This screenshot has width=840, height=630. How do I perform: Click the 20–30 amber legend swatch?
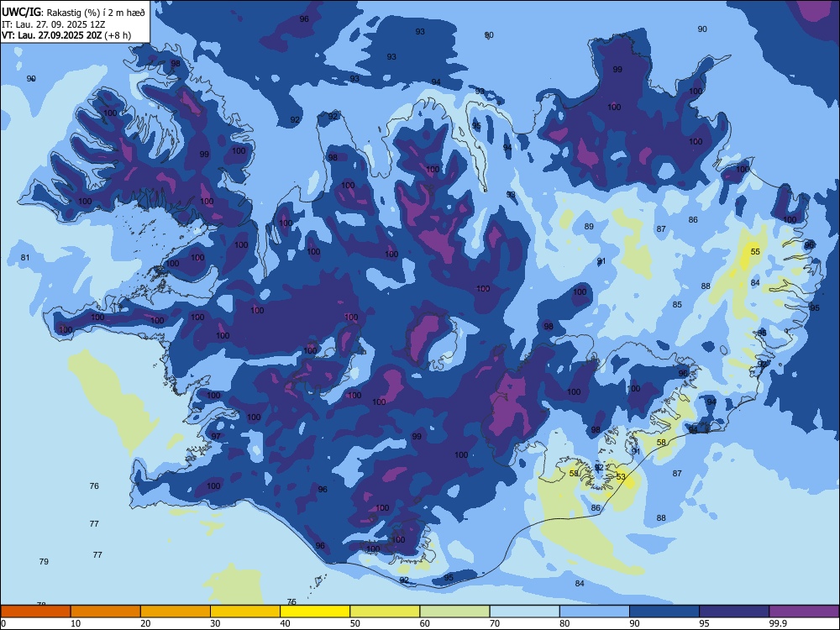(176, 612)
